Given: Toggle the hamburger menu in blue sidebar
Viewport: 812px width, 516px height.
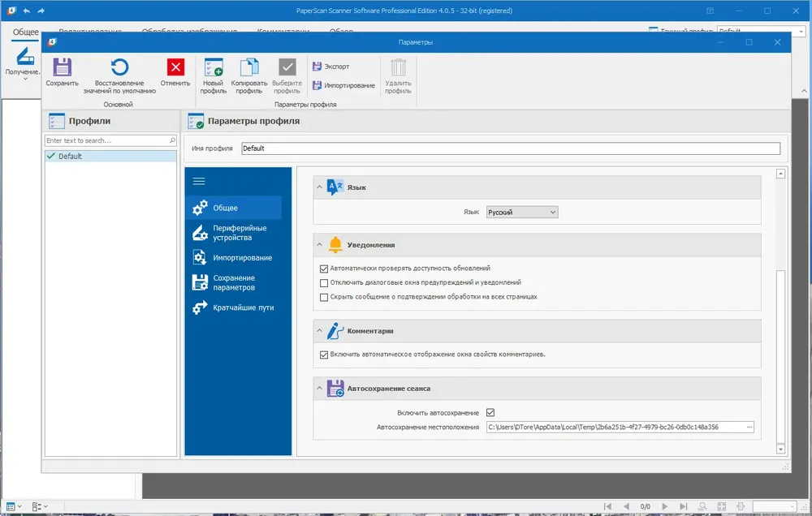Looking at the screenshot, I should [x=199, y=181].
